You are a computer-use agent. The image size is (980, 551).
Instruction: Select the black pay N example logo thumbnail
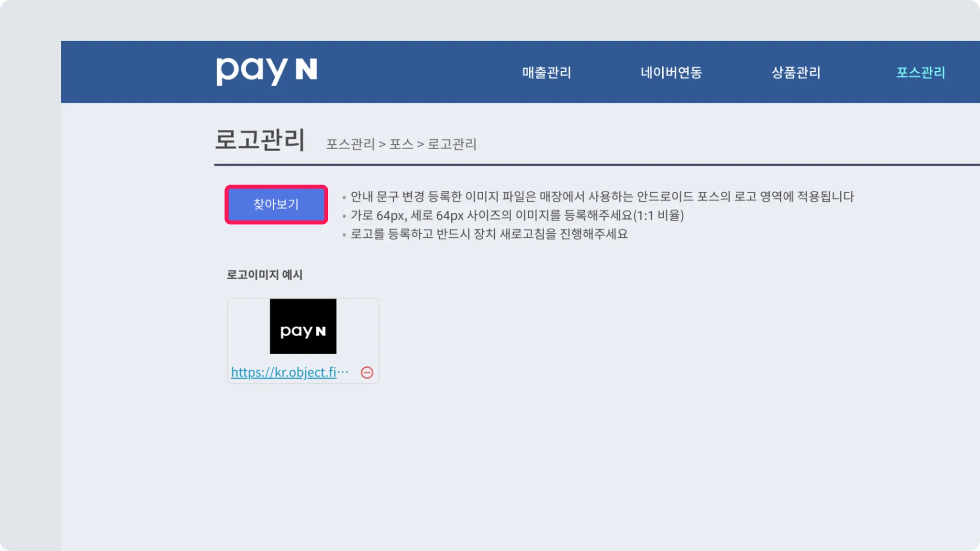click(303, 326)
